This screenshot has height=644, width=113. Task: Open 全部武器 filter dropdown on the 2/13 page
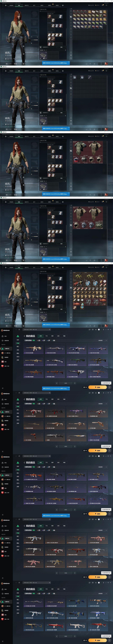pyautogui.click(x=102, y=404)
